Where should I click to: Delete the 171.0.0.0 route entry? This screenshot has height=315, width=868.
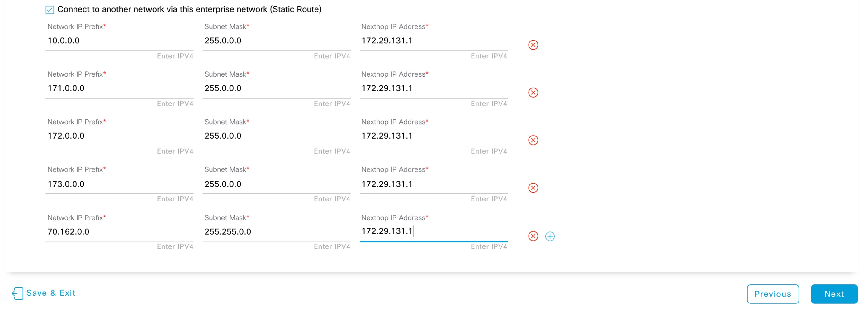(533, 93)
